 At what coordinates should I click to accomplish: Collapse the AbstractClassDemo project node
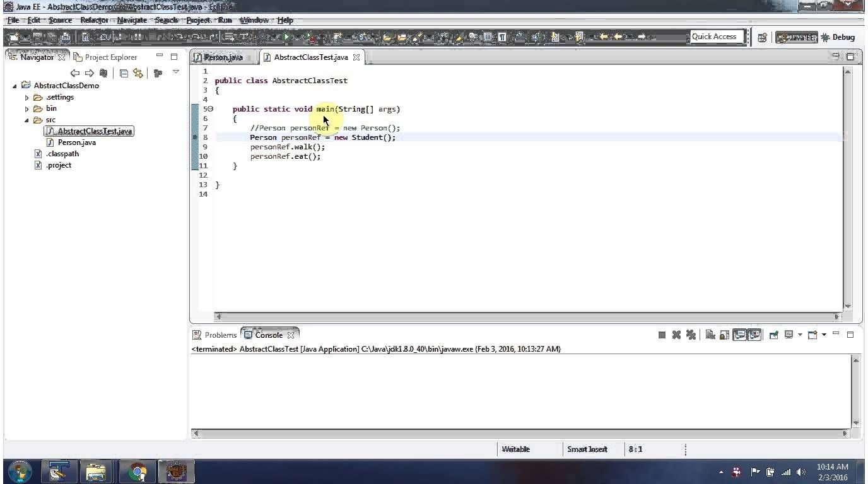coord(15,86)
